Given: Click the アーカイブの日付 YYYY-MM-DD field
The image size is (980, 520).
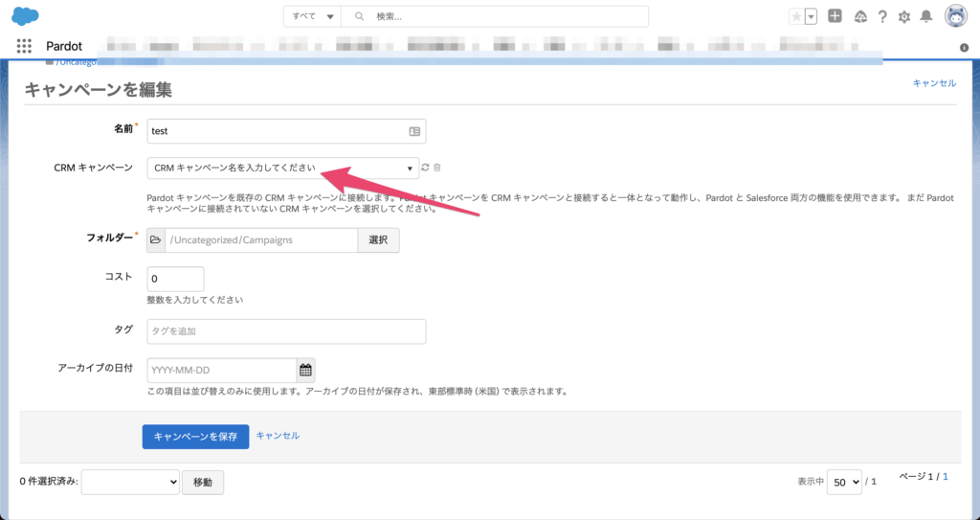Looking at the screenshot, I should coord(222,370).
